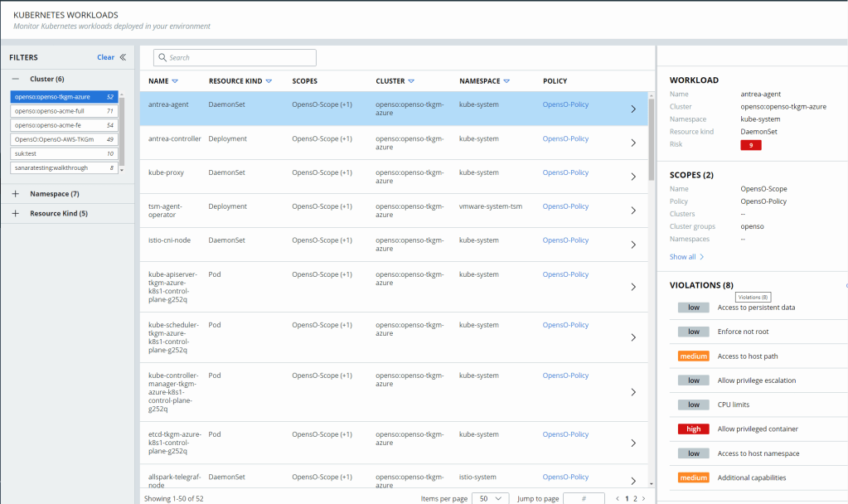The image size is (848, 504).
Task: Collapse the filters panel with double-chevron icon
Action: point(123,57)
